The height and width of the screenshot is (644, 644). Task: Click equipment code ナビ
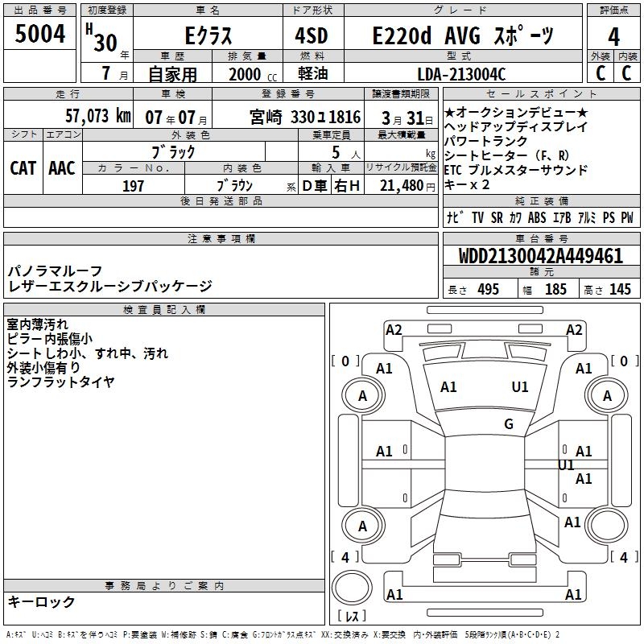[455, 217]
